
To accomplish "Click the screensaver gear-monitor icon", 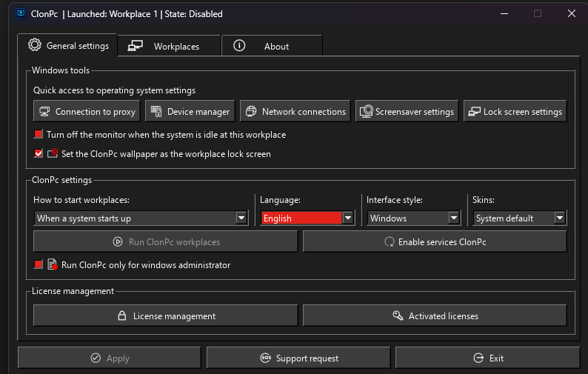I will 367,111.
